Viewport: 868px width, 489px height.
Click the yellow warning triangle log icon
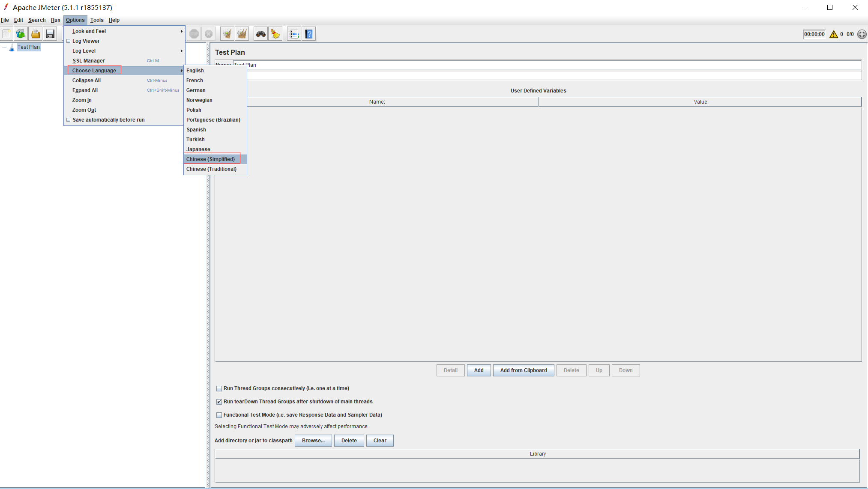coord(833,34)
